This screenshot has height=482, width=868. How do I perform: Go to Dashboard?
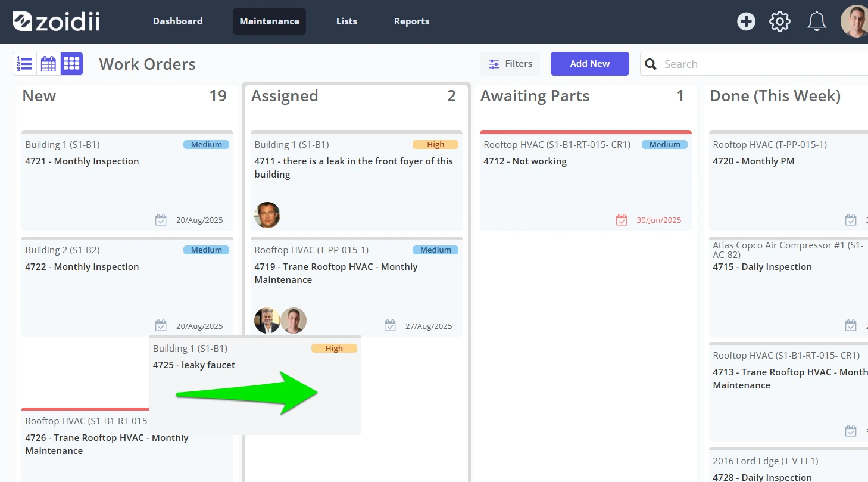coord(177,21)
